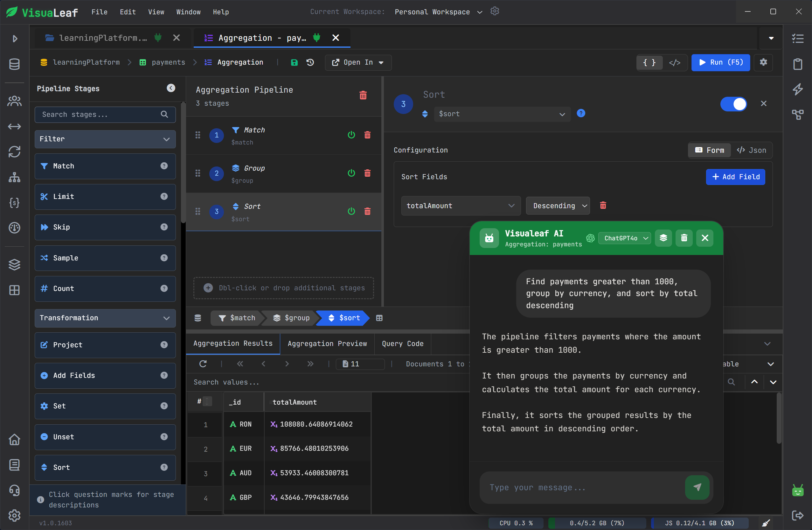Open the tab list dropdown arrow
The image size is (812, 530).
click(771, 38)
